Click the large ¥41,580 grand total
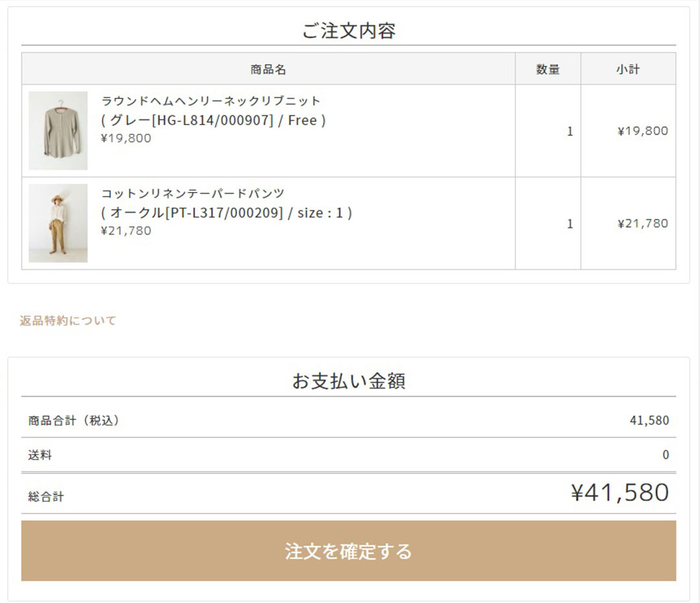 (620, 493)
